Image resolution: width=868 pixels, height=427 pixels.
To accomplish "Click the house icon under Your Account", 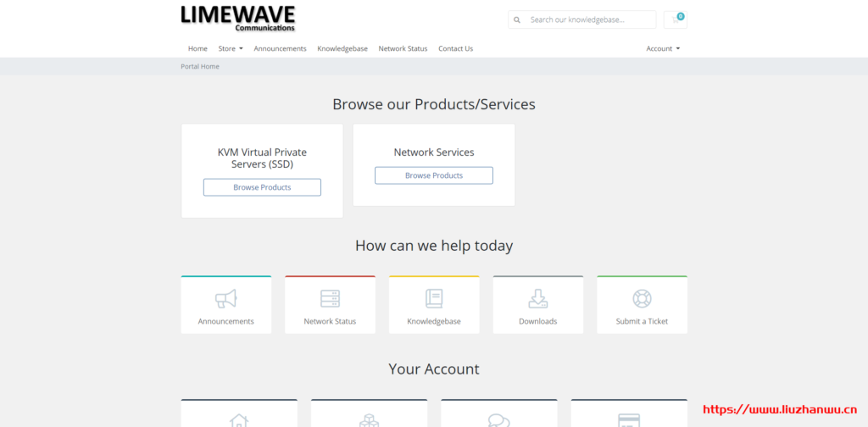I will 239,419.
